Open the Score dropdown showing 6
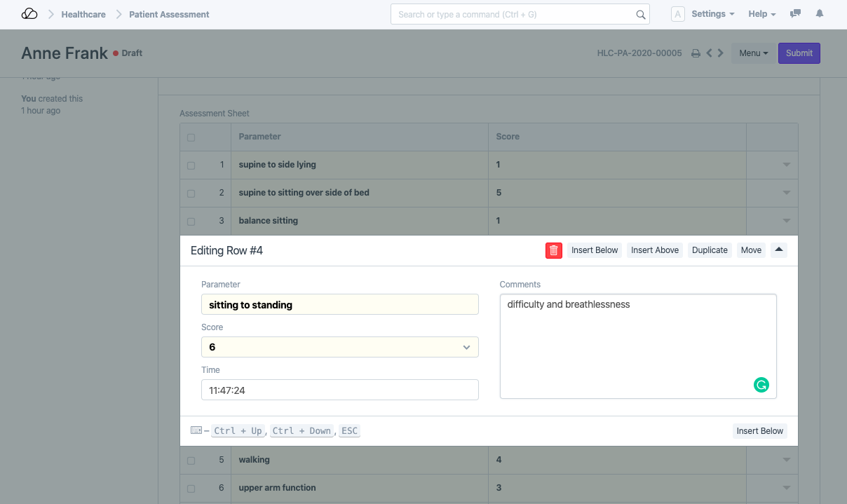The height and width of the screenshot is (504, 847). coord(339,347)
